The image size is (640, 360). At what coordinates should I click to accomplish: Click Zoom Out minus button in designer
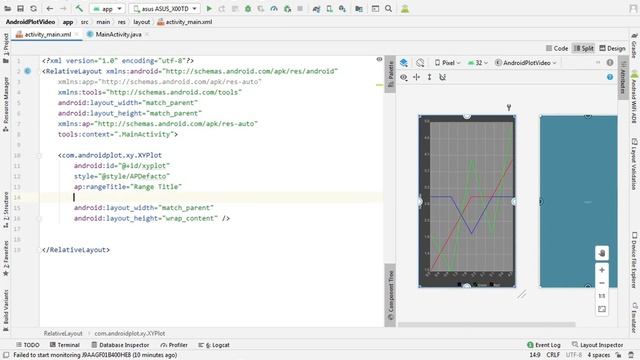pos(602,283)
